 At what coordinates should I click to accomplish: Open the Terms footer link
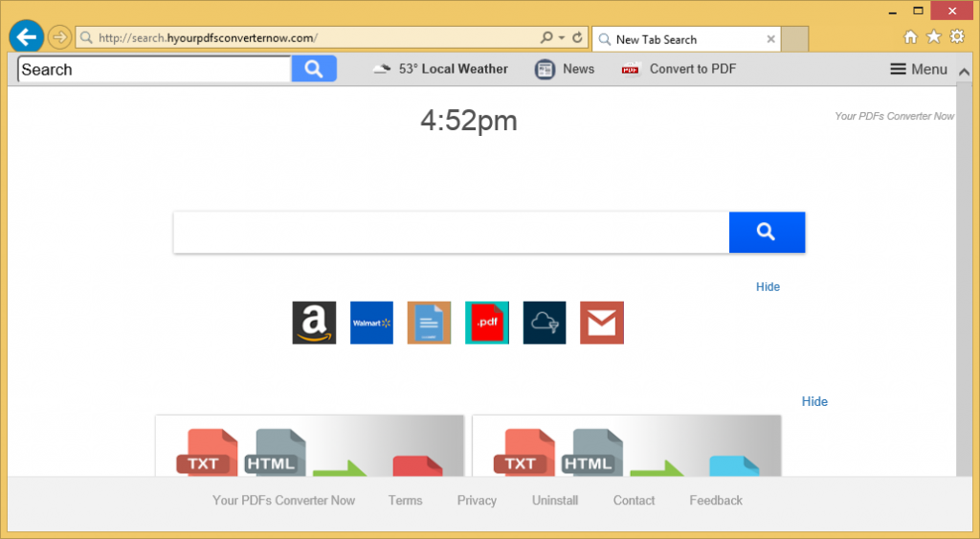tap(405, 501)
